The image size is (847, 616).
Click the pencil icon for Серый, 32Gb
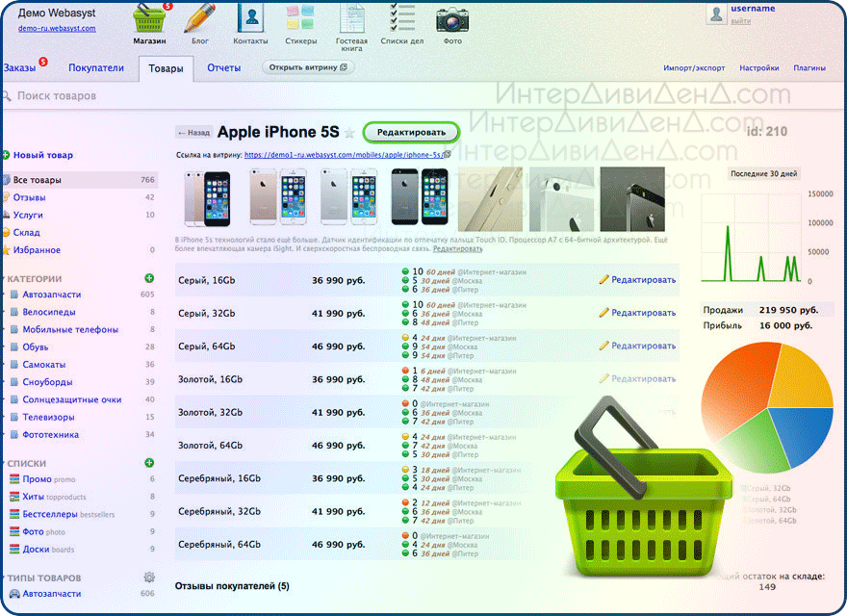pos(603,312)
